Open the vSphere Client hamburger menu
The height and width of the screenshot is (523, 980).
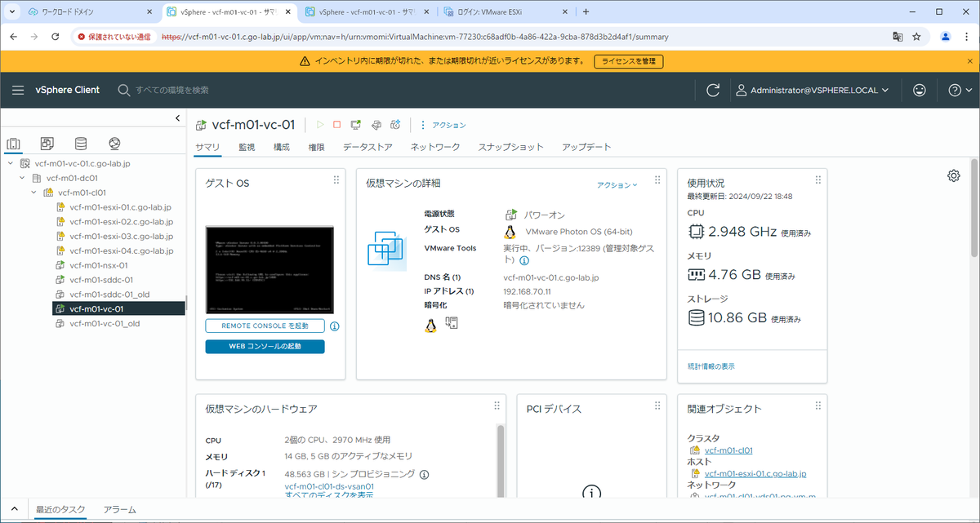pyautogui.click(x=17, y=91)
